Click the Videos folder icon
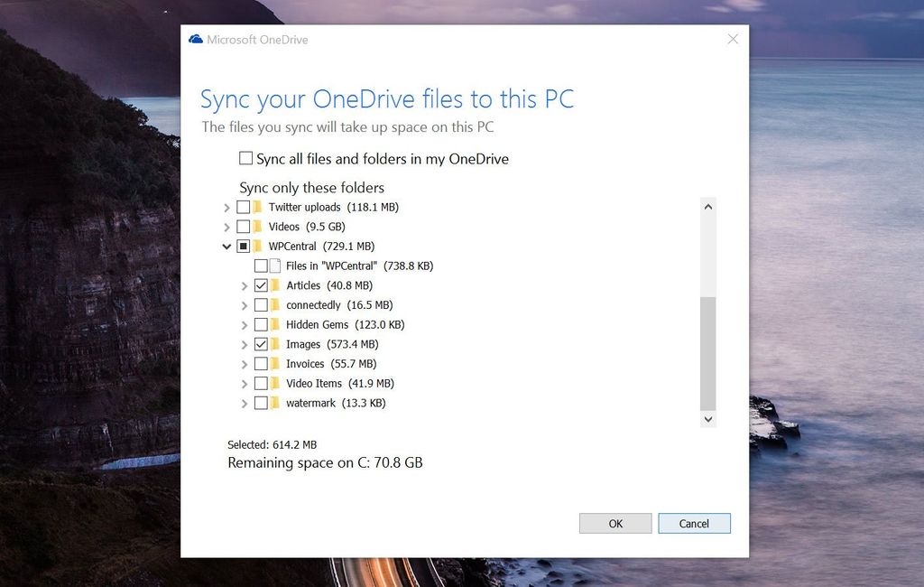 pos(259,227)
